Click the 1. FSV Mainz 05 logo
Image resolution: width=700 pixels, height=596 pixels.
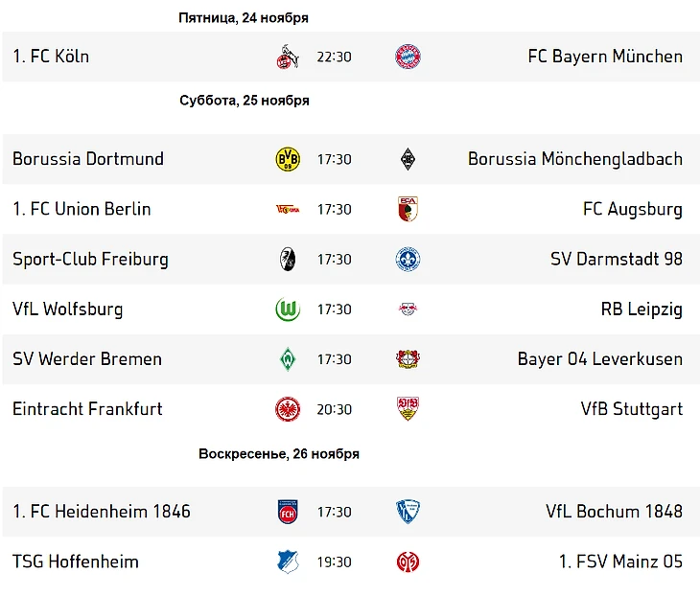coord(408,562)
